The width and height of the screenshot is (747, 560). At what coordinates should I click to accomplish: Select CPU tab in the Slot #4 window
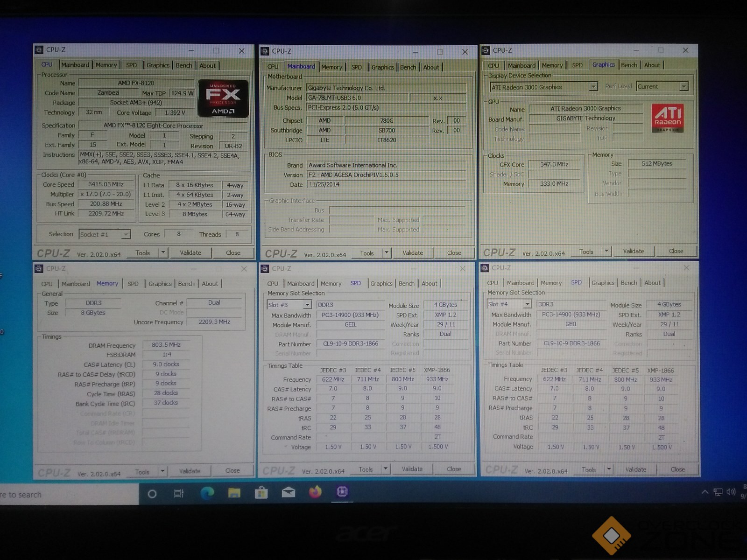coord(493,283)
